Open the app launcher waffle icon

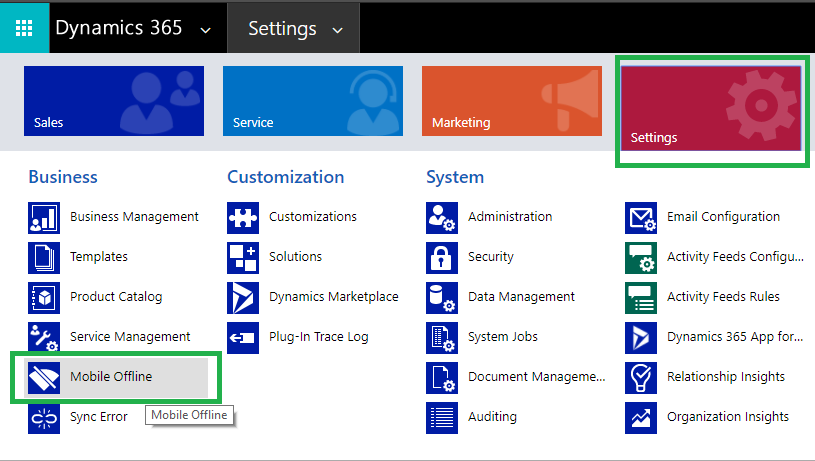[24, 28]
